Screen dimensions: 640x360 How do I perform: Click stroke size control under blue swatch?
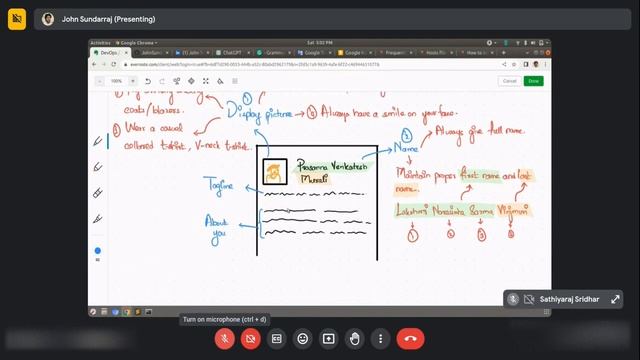click(98, 260)
